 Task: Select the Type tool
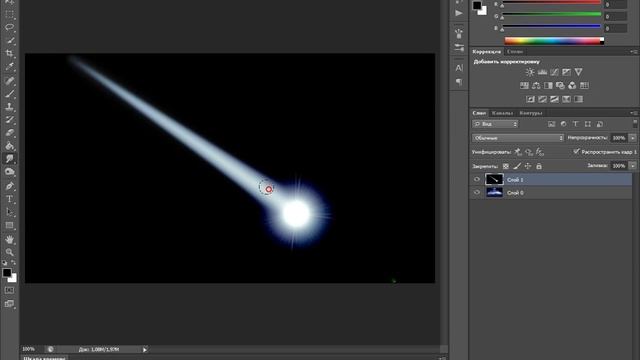9,199
